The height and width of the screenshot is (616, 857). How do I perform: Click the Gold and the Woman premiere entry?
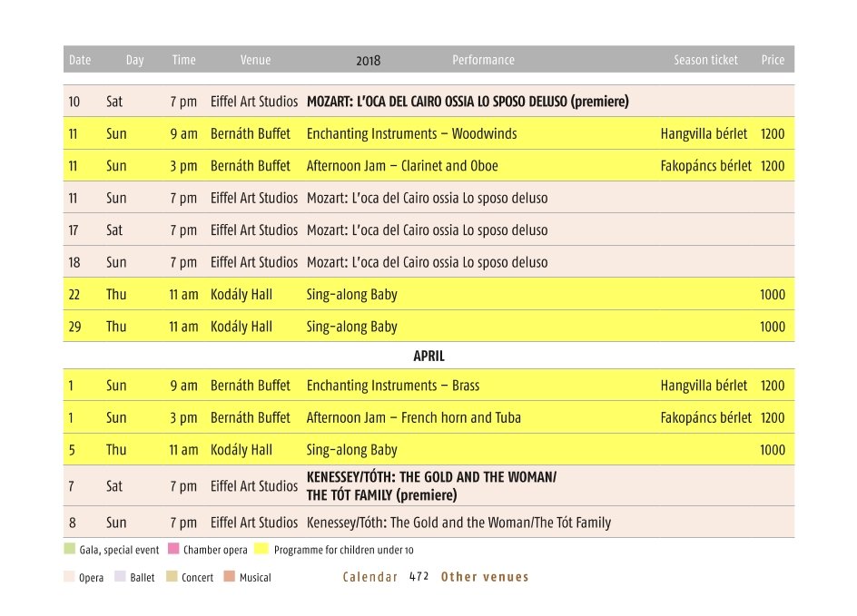[x=431, y=486]
